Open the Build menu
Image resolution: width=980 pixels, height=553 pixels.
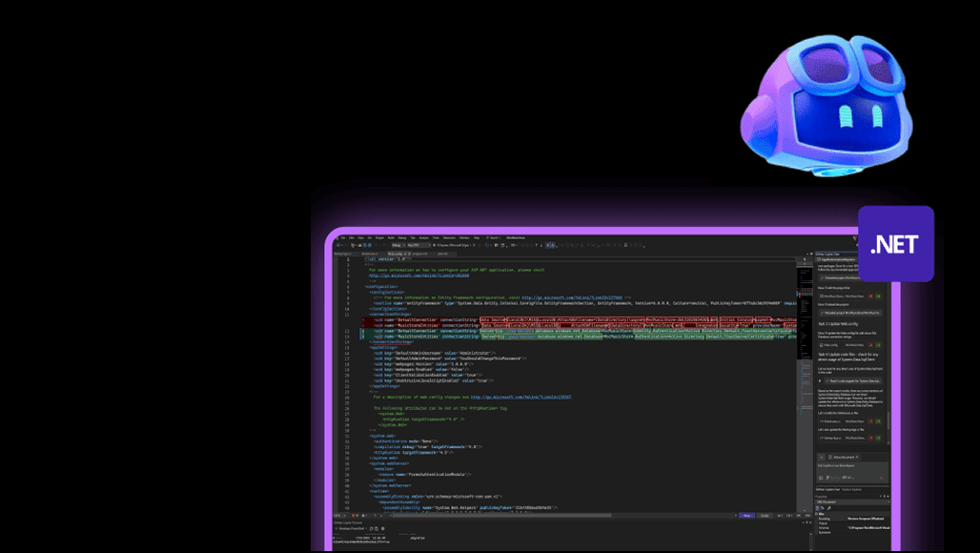[390, 237]
